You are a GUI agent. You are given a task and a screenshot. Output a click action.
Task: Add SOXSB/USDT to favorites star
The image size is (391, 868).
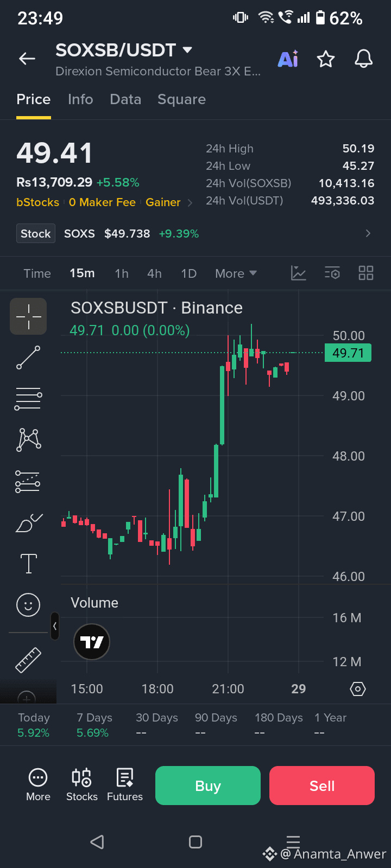click(326, 59)
